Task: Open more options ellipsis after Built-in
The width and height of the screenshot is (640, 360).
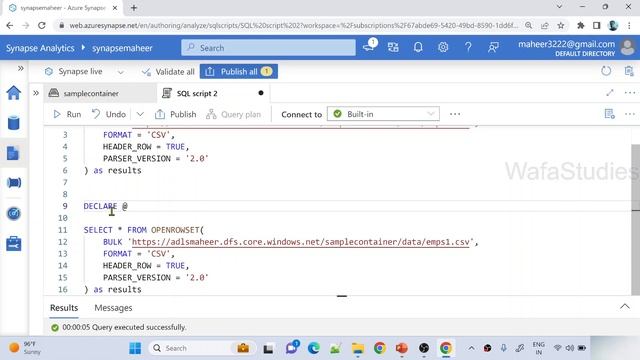Action: click(455, 114)
